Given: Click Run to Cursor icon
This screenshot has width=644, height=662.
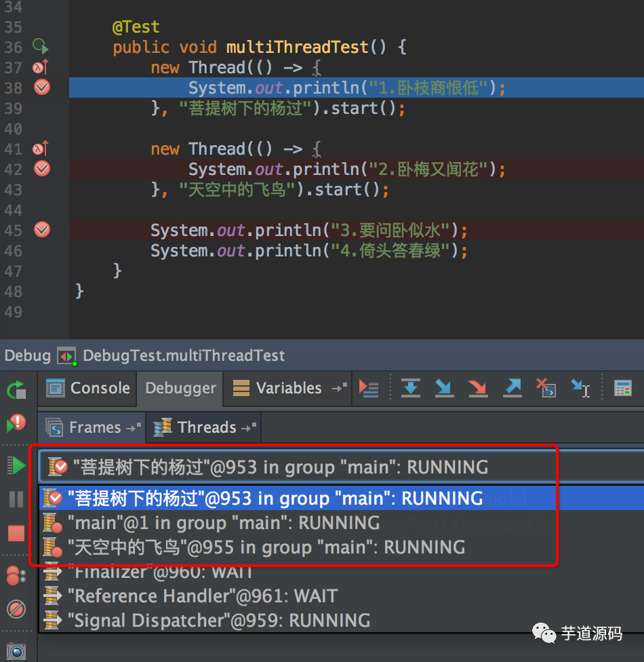Looking at the screenshot, I should (x=580, y=388).
